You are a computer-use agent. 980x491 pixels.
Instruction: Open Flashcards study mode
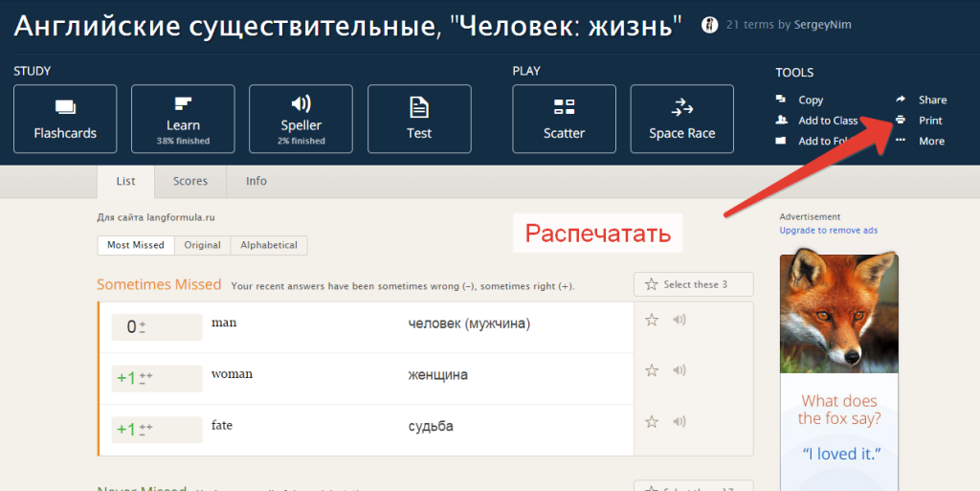(65, 119)
